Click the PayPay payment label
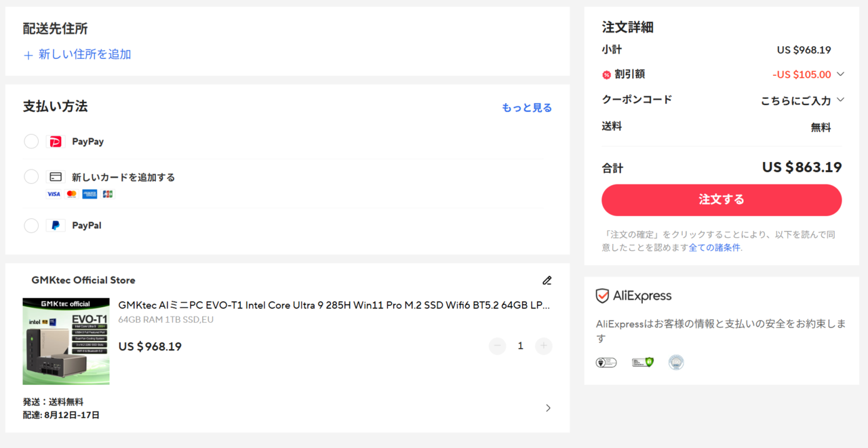Image resolution: width=868 pixels, height=448 pixels. (x=88, y=142)
